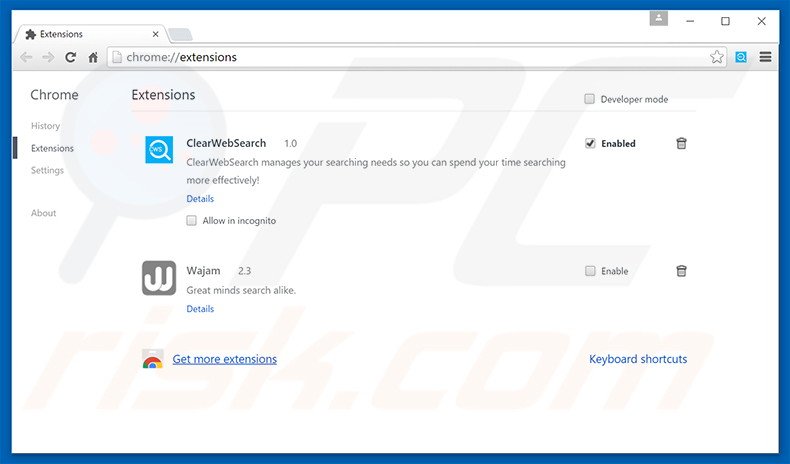Image resolution: width=790 pixels, height=464 pixels.
Task: Open Details link for Wajam
Action: click(200, 309)
